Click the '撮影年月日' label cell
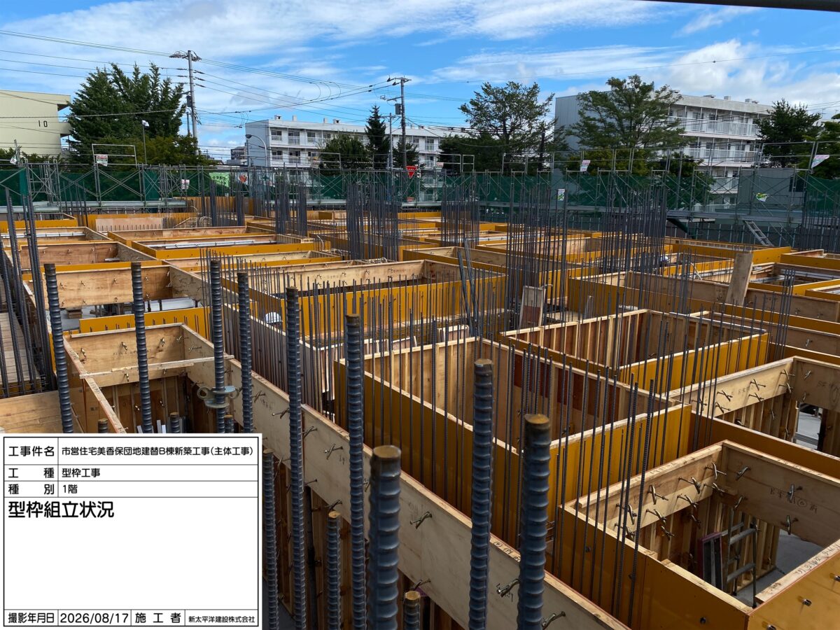The height and width of the screenshot is (630, 840). (31, 618)
